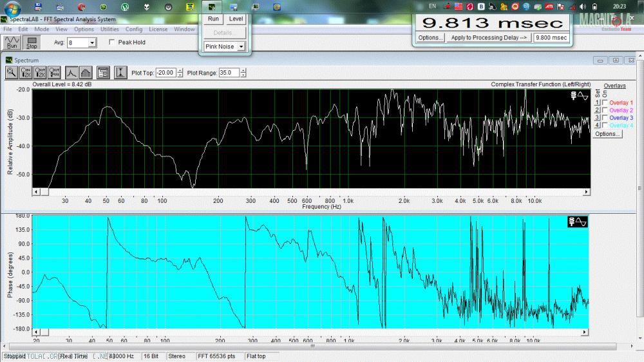Click overlay Set button number 1
This screenshot has width=644, height=362.
tap(598, 102)
